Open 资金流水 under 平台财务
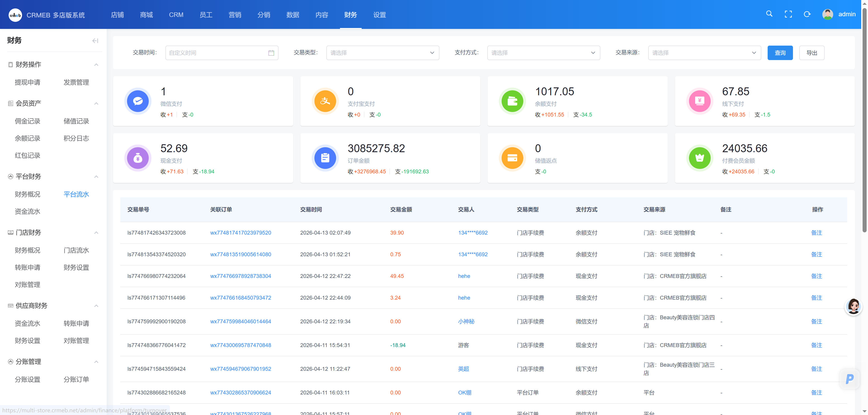The width and height of the screenshot is (868, 415). [x=27, y=211]
